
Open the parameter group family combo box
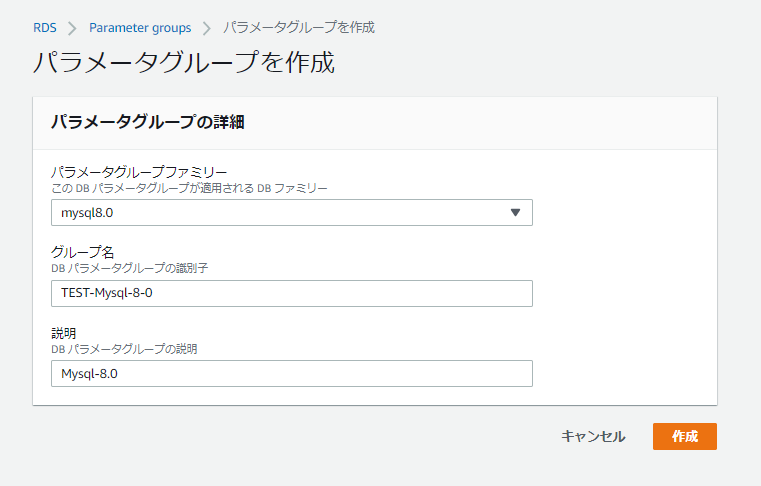pos(291,212)
